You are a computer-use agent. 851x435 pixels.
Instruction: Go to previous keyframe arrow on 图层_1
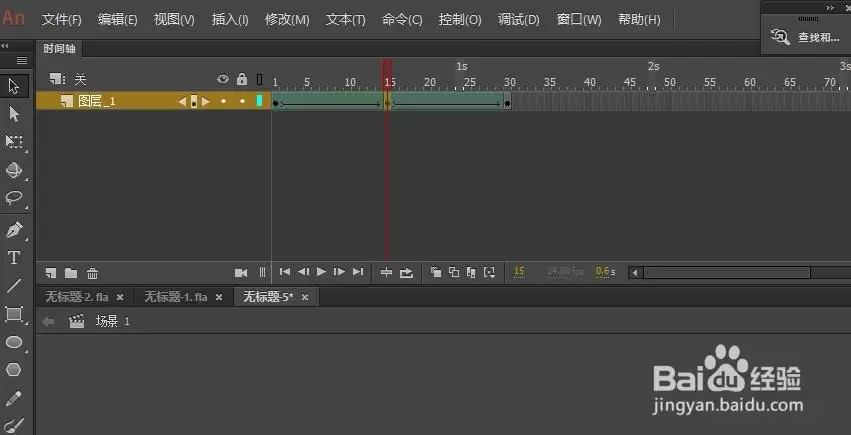pyautogui.click(x=182, y=101)
